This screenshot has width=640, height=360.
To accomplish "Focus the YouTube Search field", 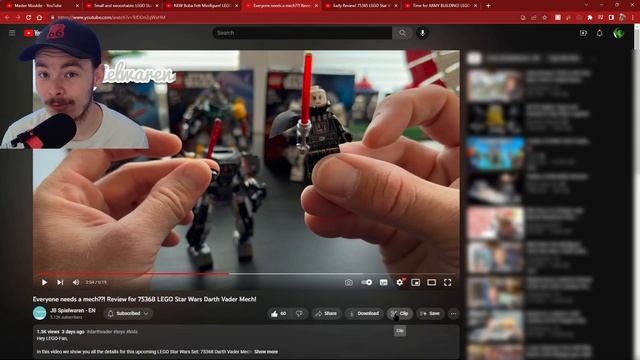I will [x=302, y=33].
